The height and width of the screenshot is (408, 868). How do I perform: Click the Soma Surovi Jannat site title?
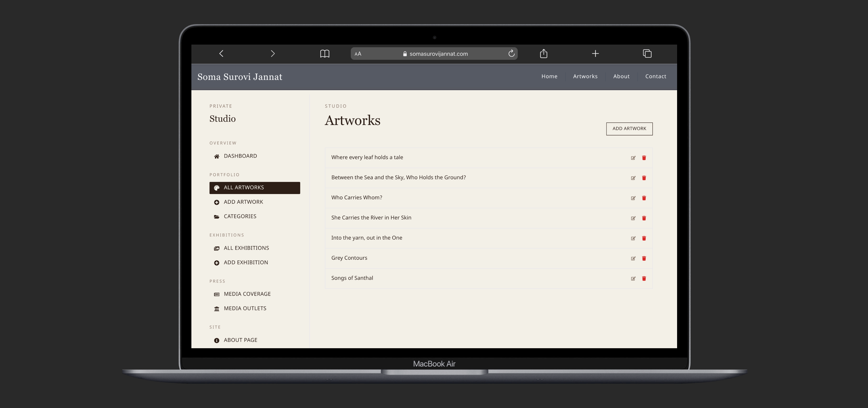tap(240, 77)
